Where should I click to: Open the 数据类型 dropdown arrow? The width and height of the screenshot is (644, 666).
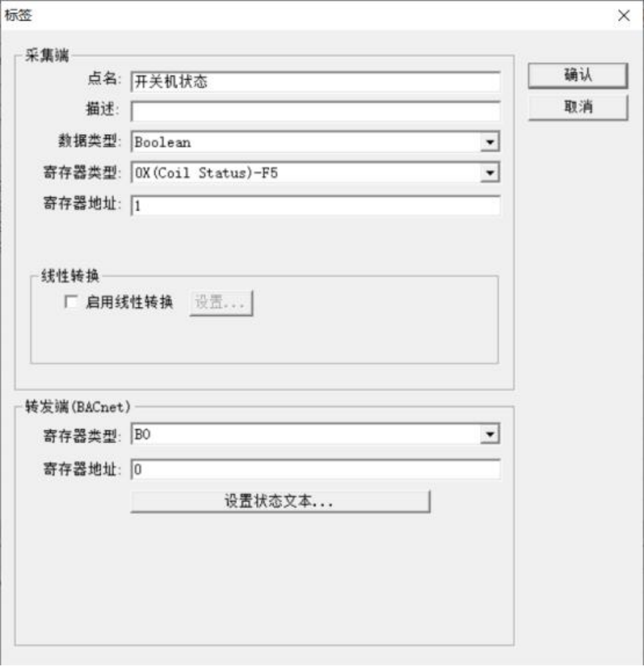(x=490, y=142)
